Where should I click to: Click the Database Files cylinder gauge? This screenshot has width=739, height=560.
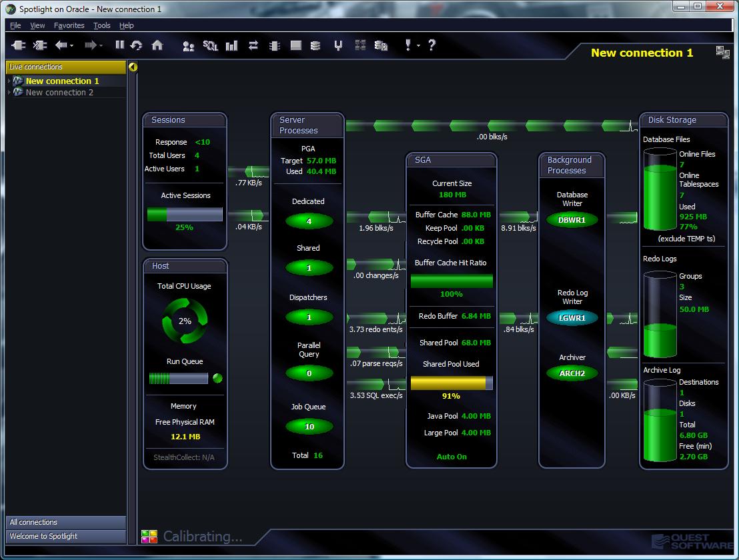point(660,189)
